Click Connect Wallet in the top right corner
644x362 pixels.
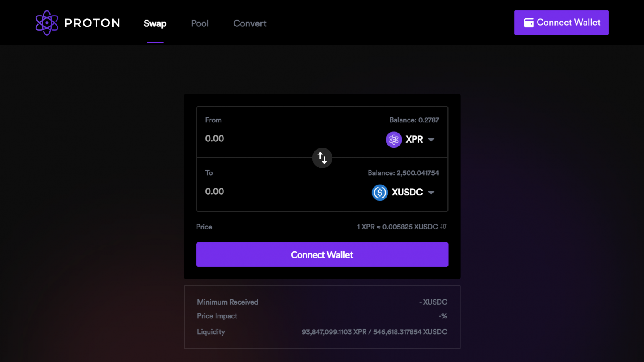coord(561,23)
